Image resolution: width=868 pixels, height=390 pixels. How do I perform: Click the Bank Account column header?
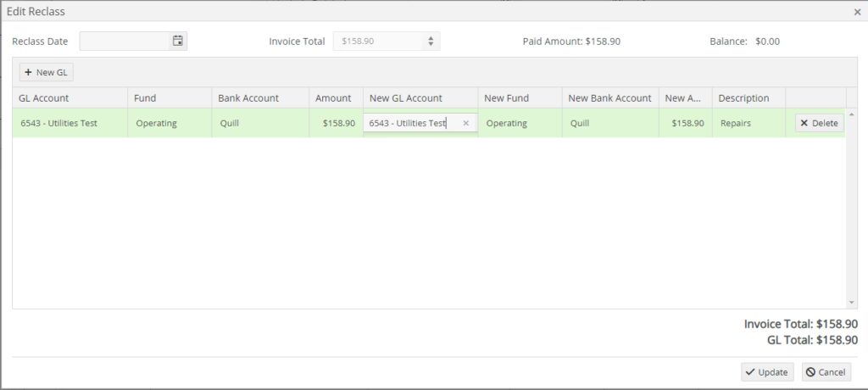click(248, 97)
